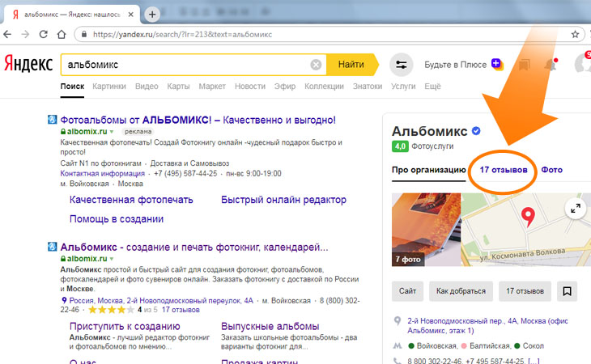The width and height of the screenshot is (591, 364).
Task: Switch to Маркет search tab
Action: tap(212, 87)
